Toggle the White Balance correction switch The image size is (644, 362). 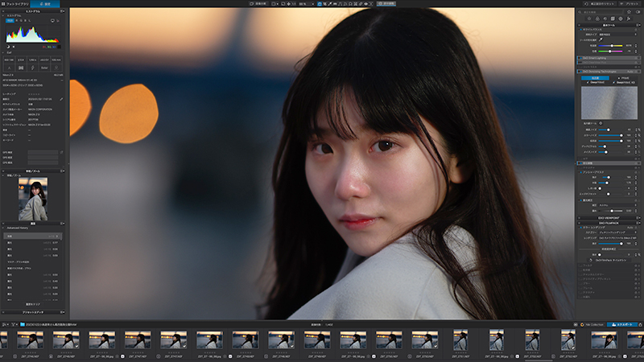(580, 30)
